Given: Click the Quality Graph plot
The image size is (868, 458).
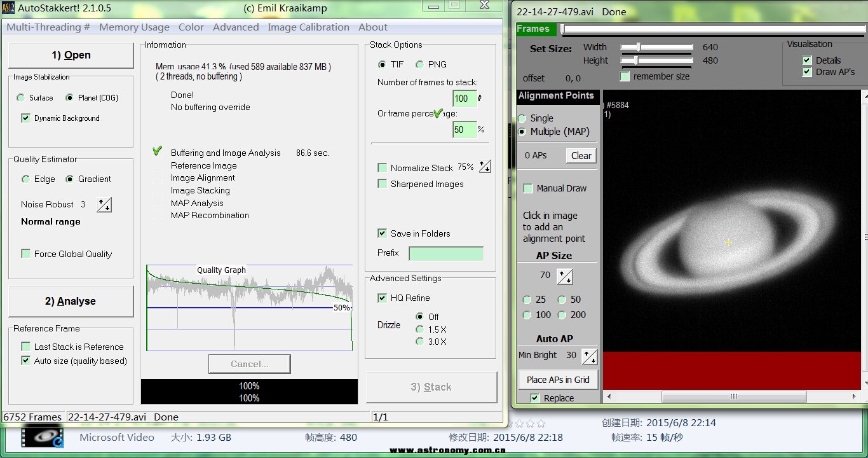Looking at the screenshot, I should coord(249,307).
